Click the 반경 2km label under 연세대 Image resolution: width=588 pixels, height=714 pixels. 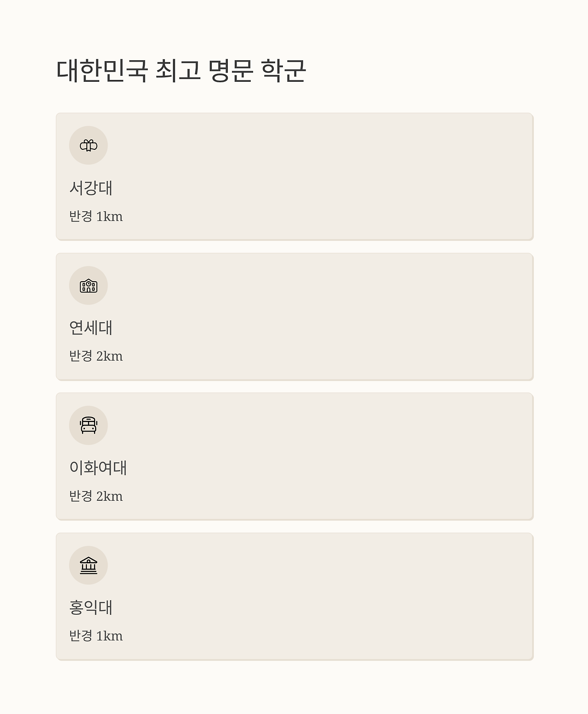pos(96,356)
